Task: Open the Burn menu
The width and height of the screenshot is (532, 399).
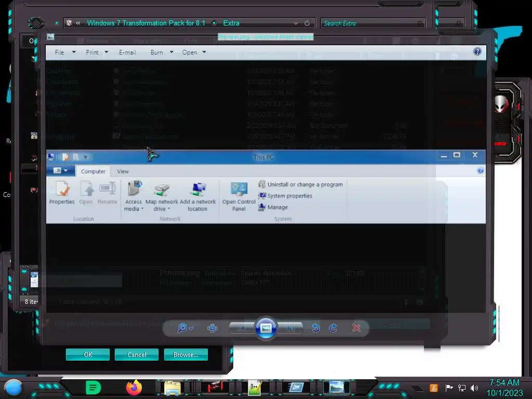Action: coord(157,52)
